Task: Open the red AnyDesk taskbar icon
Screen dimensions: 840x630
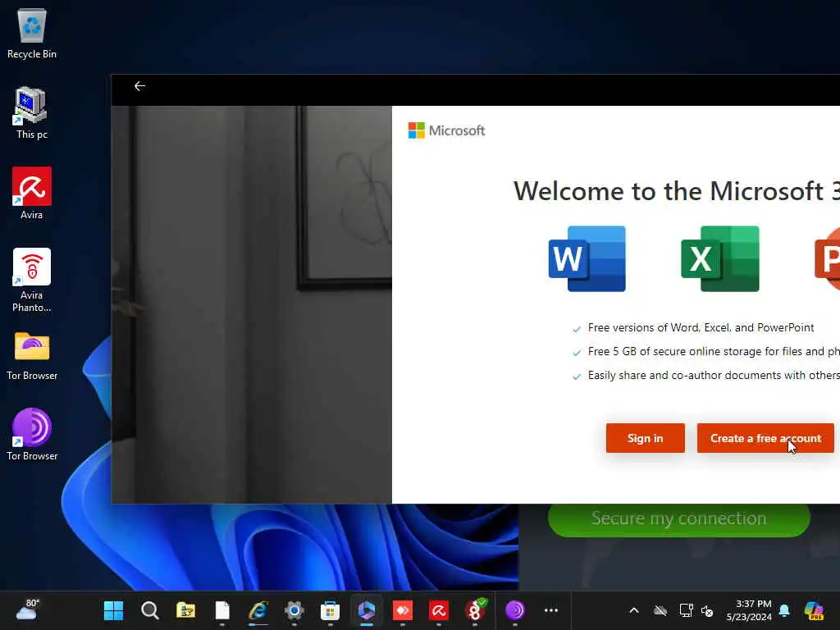Action: tap(403, 610)
